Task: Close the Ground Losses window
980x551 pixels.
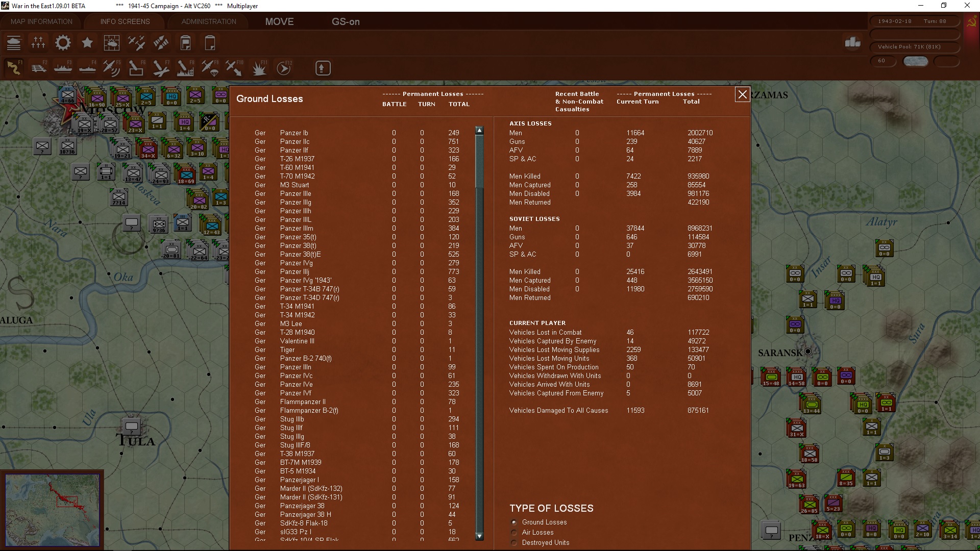Action: click(x=742, y=94)
